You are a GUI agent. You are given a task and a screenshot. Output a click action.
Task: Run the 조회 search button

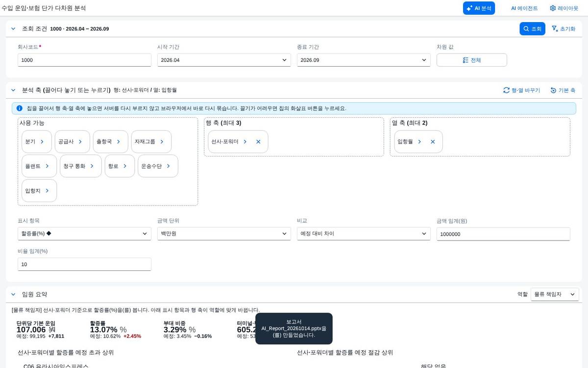click(x=532, y=28)
